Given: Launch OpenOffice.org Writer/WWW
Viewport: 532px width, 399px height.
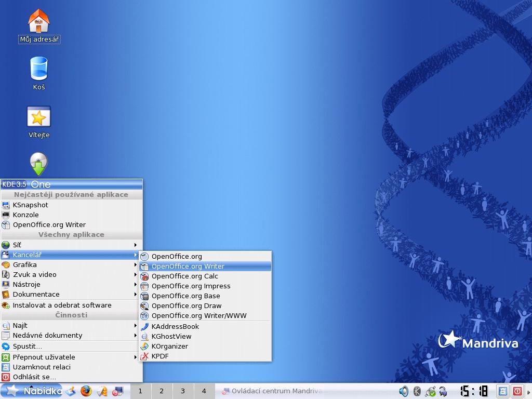Looking at the screenshot, I should [205, 315].
